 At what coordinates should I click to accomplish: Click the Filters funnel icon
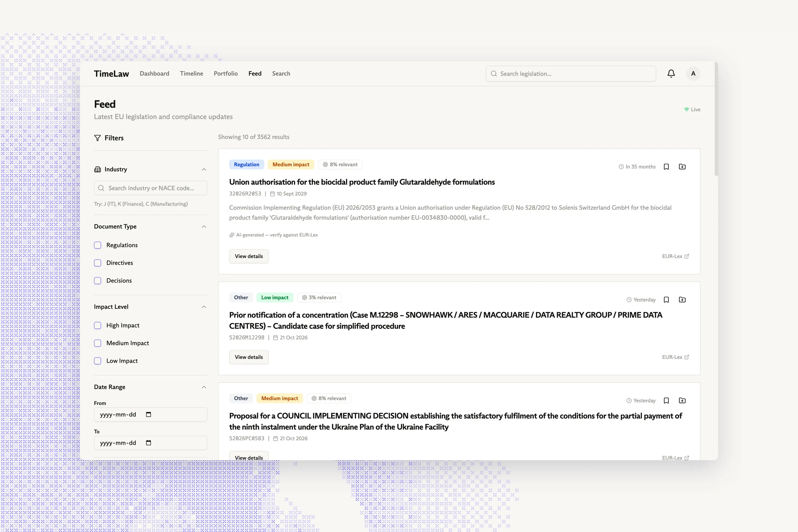pos(97,138)
